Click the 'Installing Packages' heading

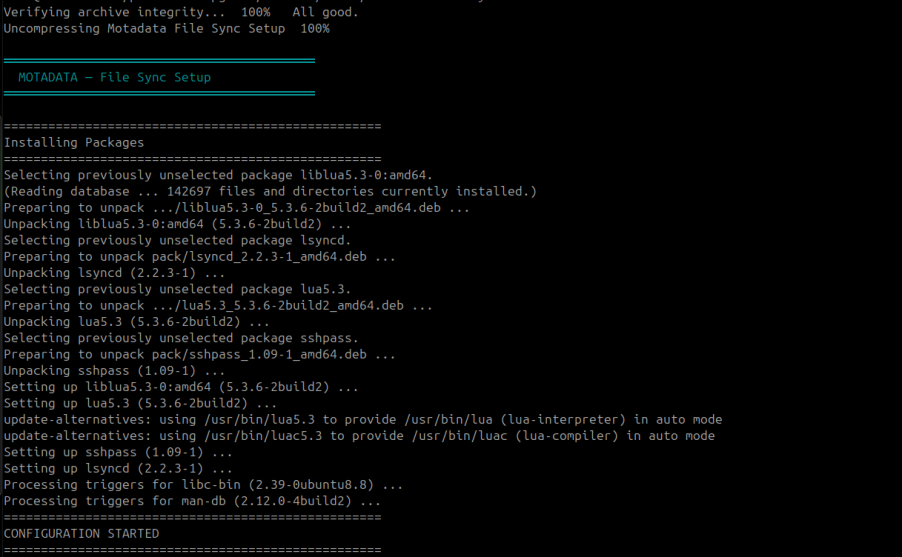[x=74, y=142]
